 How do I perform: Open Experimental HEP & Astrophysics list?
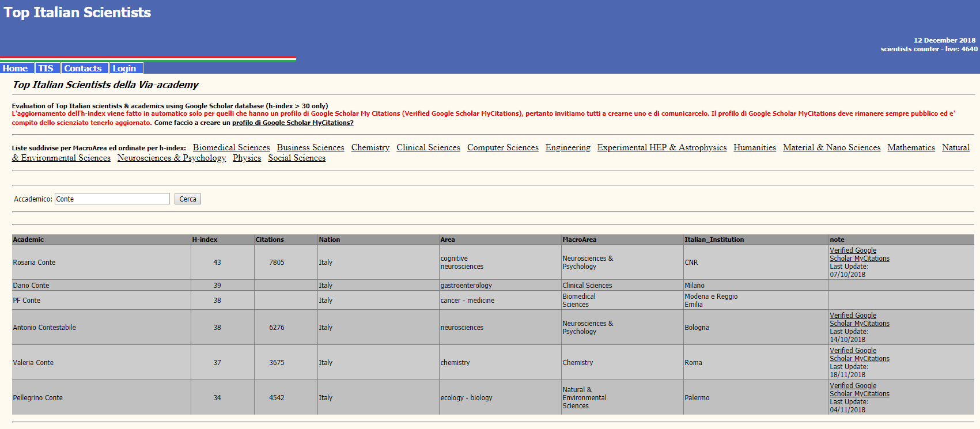click(662, 147)
